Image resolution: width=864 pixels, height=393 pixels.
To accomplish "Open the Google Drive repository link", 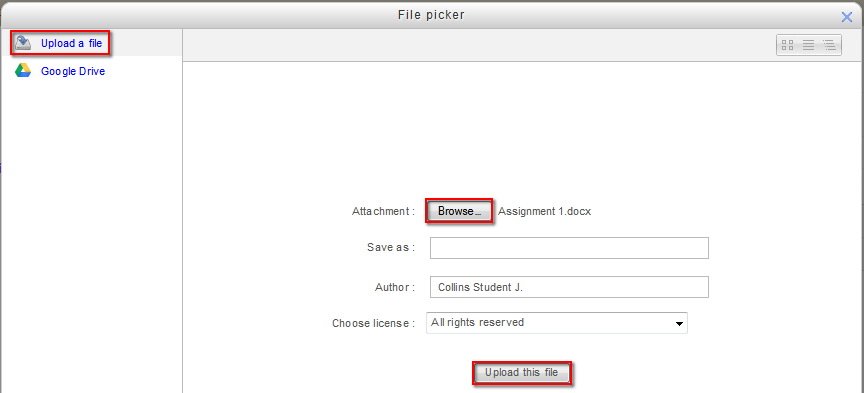I will [x=73, y=71].
